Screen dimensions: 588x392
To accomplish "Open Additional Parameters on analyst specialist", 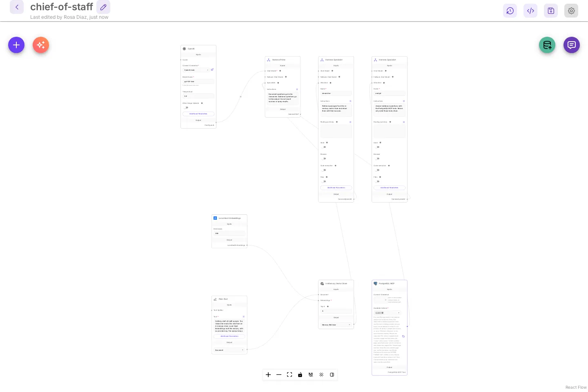I will (390, 188).
